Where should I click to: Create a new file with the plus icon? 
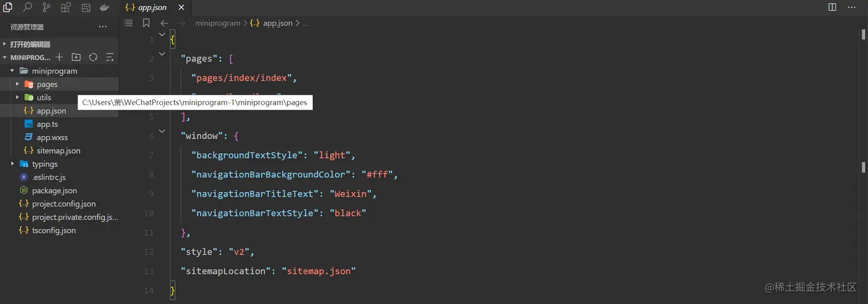[x=59, y=57]
